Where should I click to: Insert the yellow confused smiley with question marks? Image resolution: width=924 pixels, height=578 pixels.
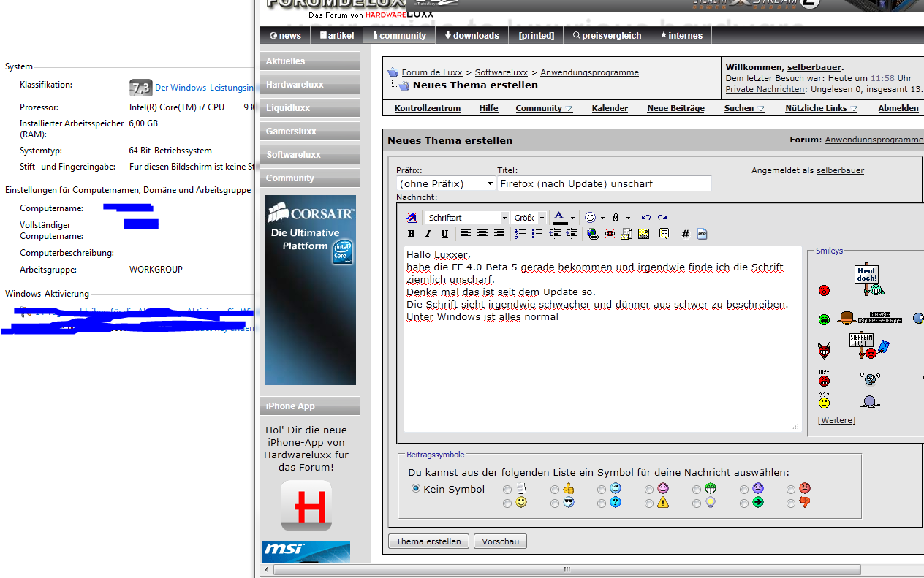pyautogui.click(x=824, y=400)
